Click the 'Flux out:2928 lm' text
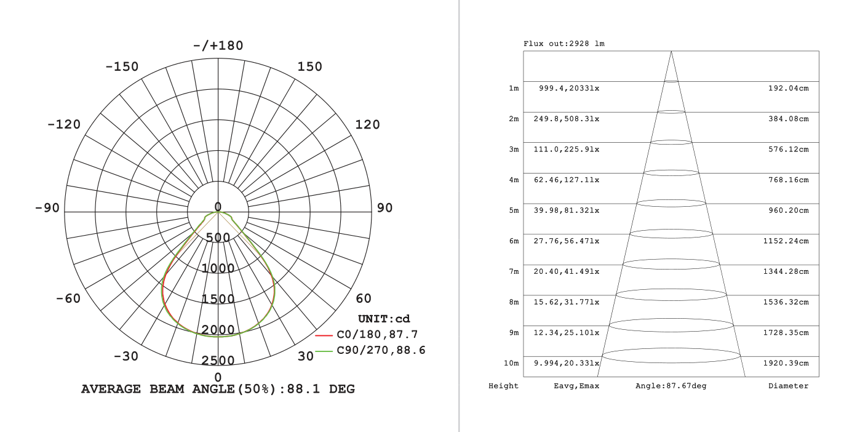This screenshot has width=868, height=432. tap(564, 44)
